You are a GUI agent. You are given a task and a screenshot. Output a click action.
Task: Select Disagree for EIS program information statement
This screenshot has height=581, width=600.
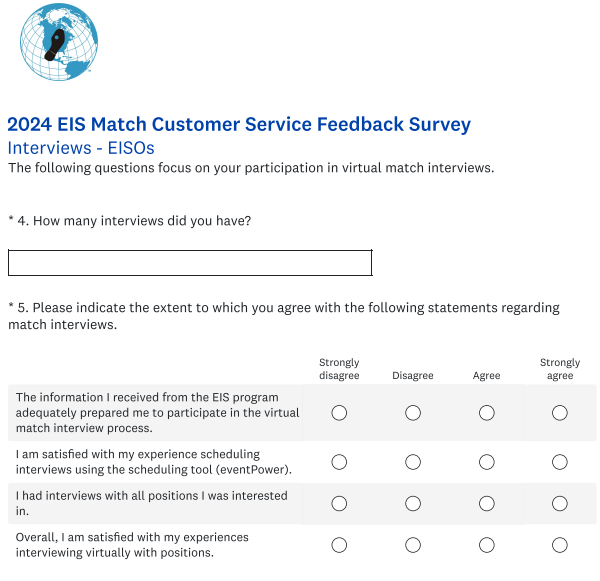pos(413,413)
